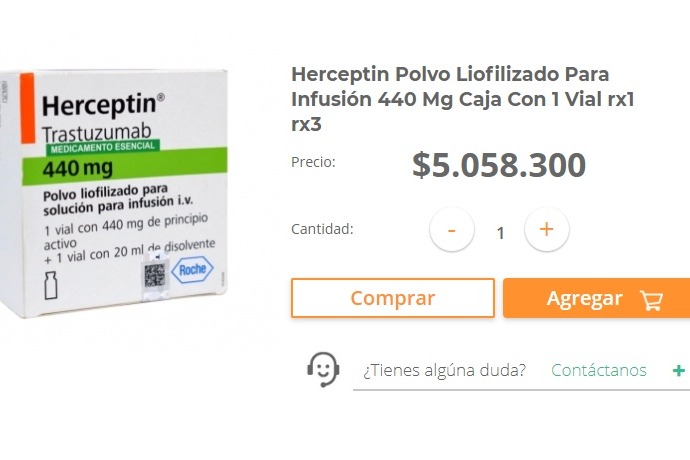690x460 pixels.
Task: Click the headset support face icon
Action: (323, 369)
